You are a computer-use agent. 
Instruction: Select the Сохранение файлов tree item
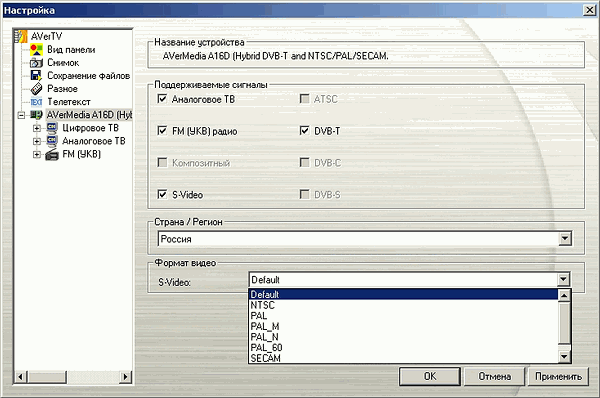click(x=88, y=76)
